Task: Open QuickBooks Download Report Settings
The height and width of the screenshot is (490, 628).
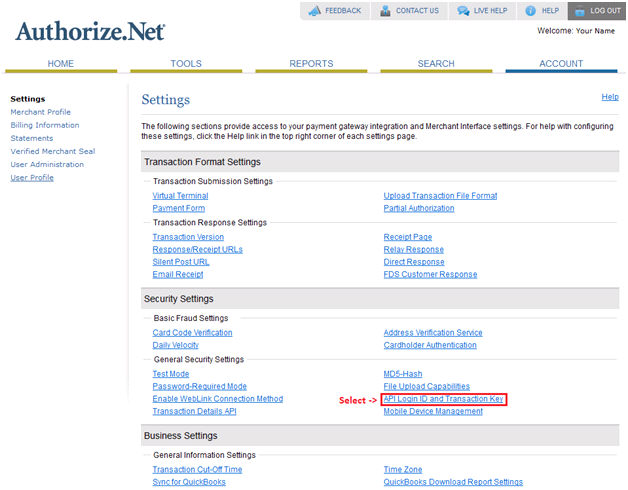Action: point(453,482)
